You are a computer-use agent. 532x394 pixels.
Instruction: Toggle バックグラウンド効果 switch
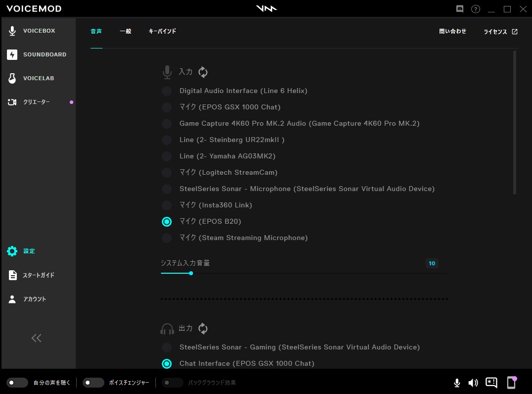point(172,383)
